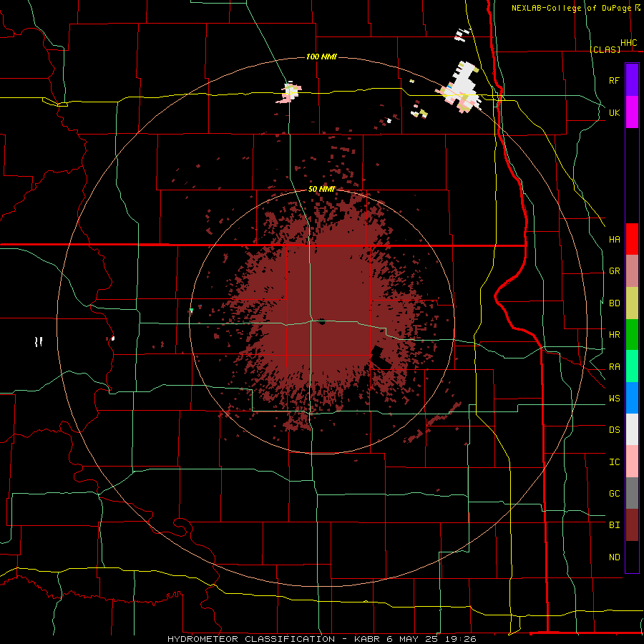Click the ND black legend swatch
This screenshot has height=644, width=644.
point(632,557)
